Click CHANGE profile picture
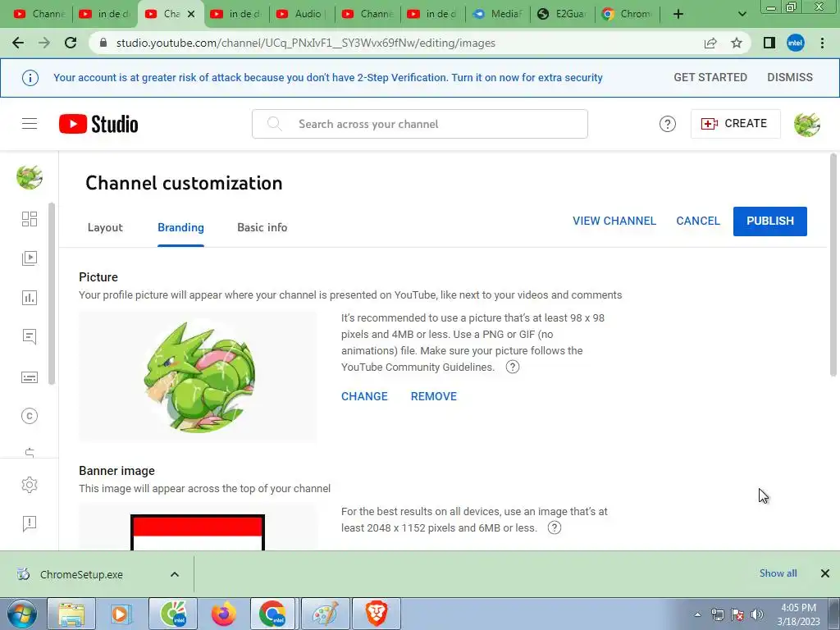 (x=364, y=396)
